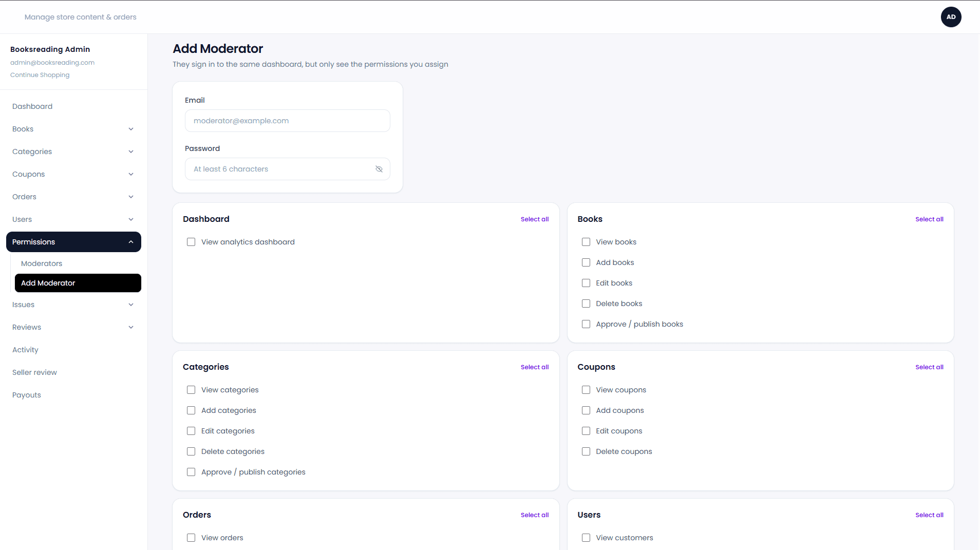Enable Add books permission
Image resolution: width=980 pixels, height=550 pixels.
[586, 262]
